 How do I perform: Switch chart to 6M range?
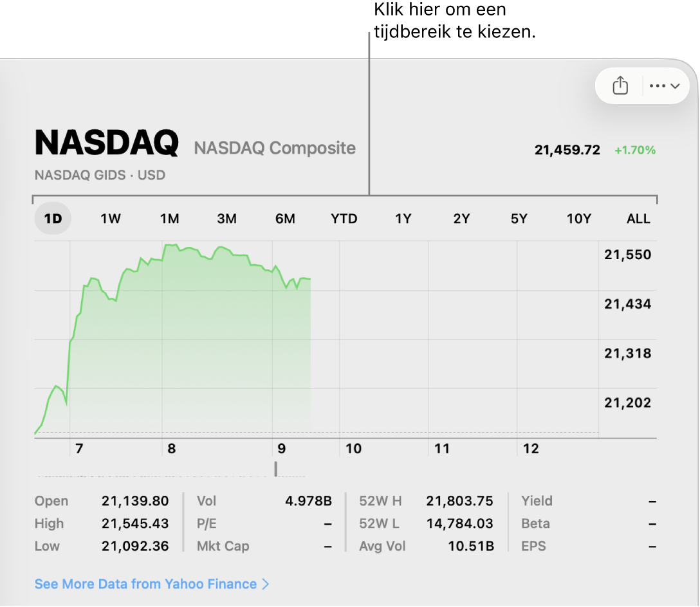tap(285, 219)
